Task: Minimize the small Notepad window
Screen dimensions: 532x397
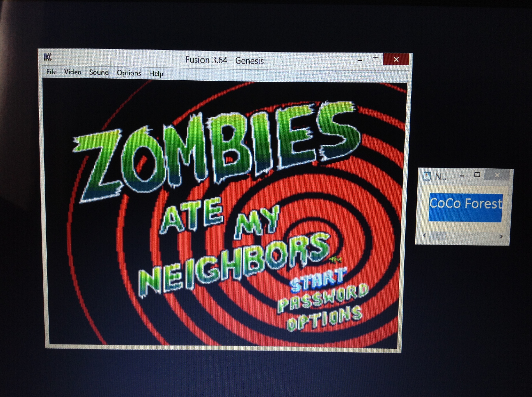Action: [462, 176]
